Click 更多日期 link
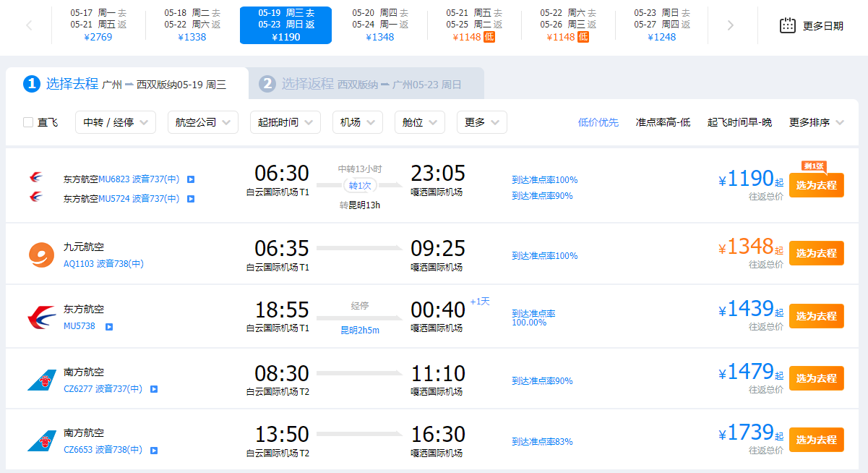Viewport: 868px width, 473px height. pos(822,26)
